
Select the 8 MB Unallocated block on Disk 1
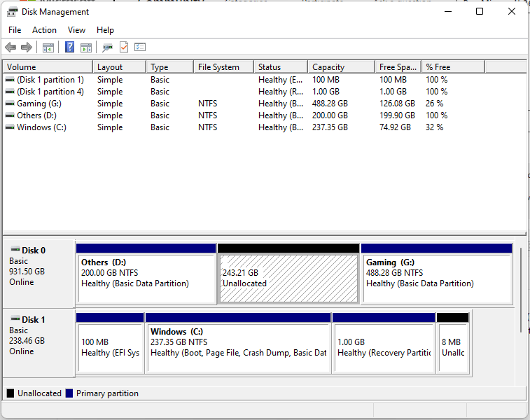pyautogui.click(x=453, y=343)
